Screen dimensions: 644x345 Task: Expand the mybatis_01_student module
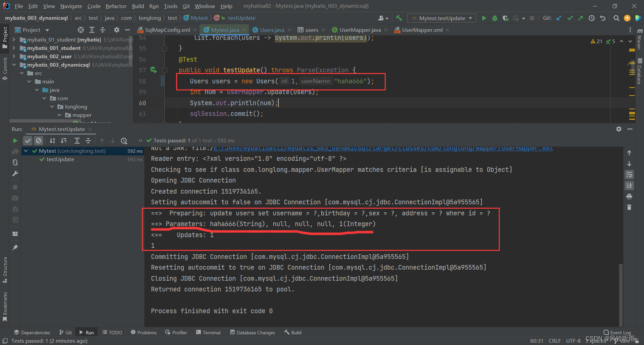(x=14, y=40)
